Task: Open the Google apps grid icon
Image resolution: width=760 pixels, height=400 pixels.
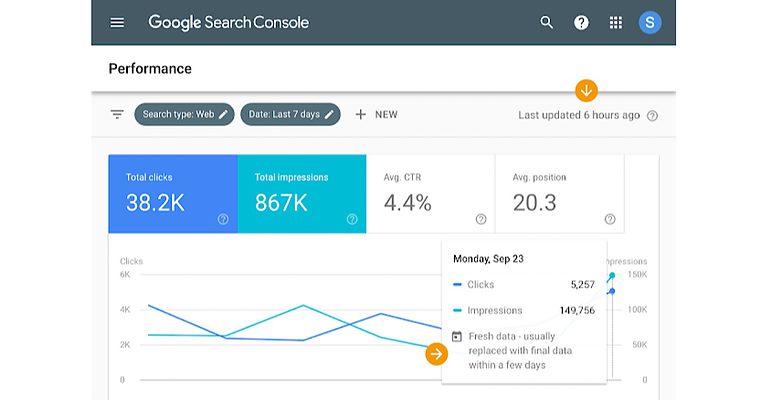Action: pyautogui.click(x=616, y=22)
